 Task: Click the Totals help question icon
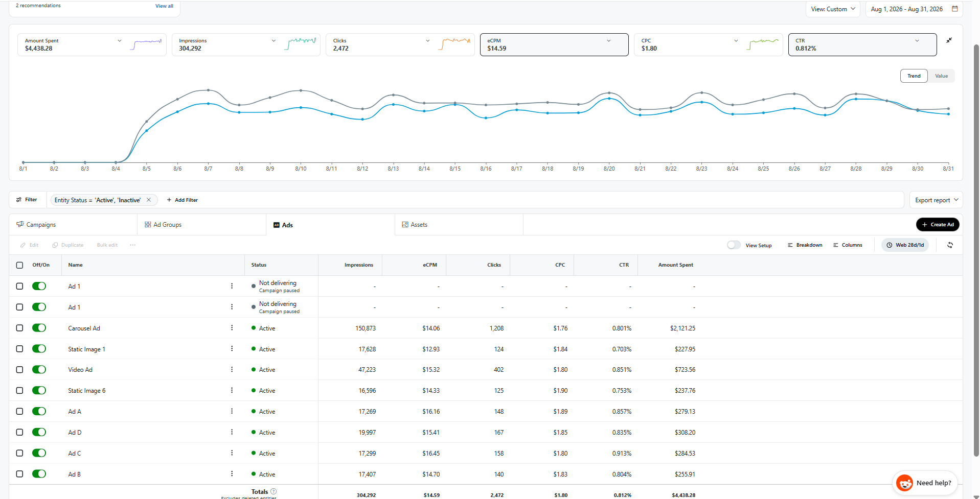[x=274, y=491]
